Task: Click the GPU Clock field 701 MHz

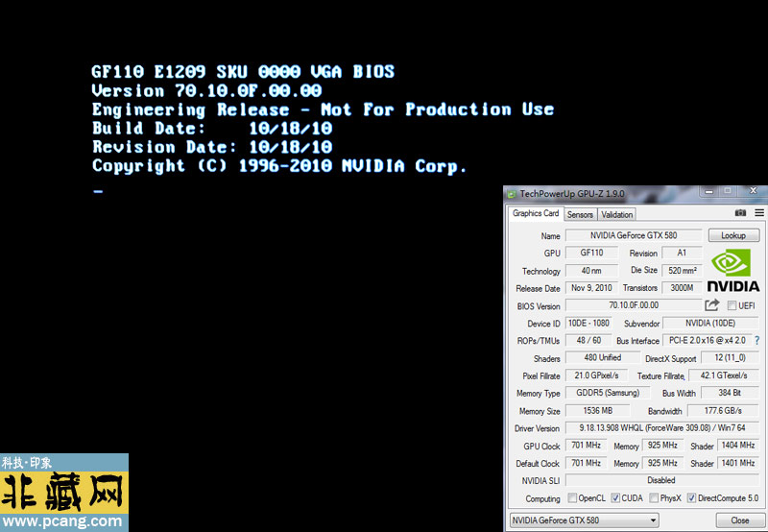Action: [x=587, y=446]
